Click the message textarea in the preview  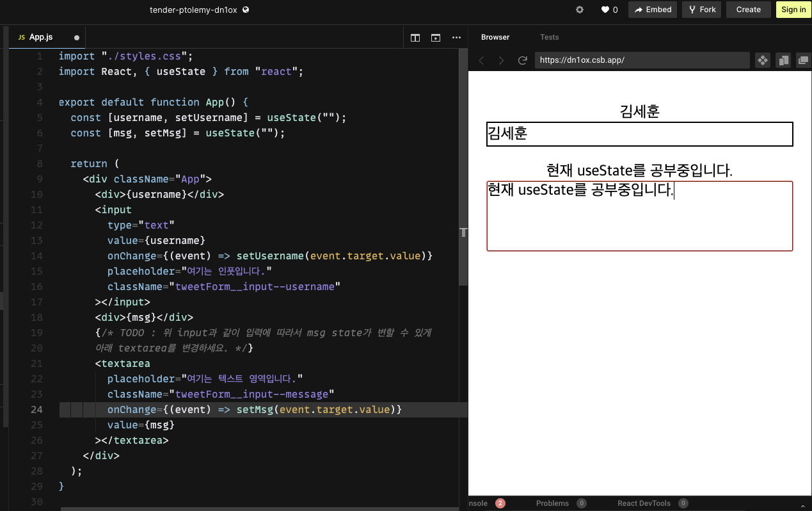640,216
